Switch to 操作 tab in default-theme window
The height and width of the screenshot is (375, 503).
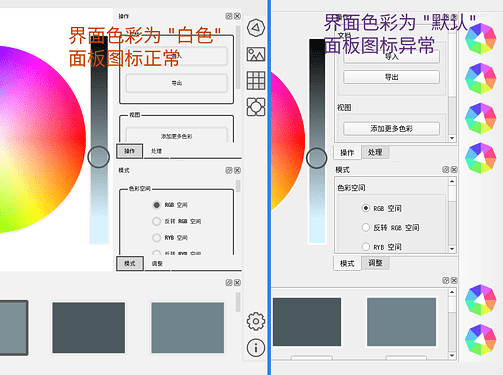tap(347, 152)
